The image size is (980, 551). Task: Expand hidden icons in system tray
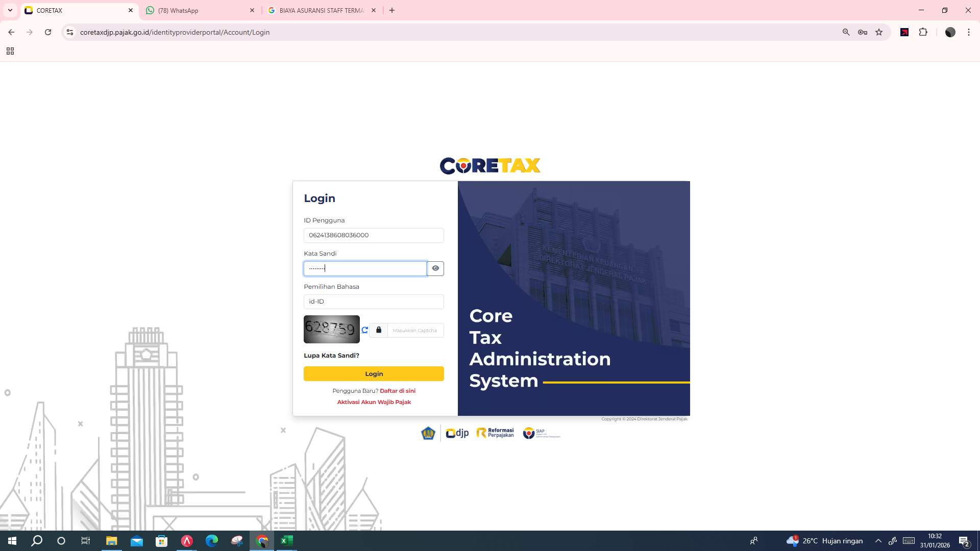(877, 541)
